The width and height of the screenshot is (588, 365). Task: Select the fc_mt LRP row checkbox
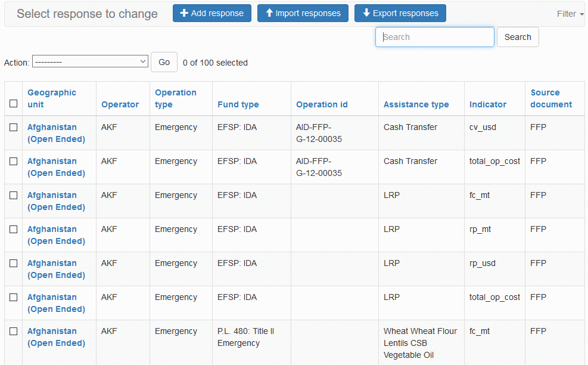pos(14,196)
